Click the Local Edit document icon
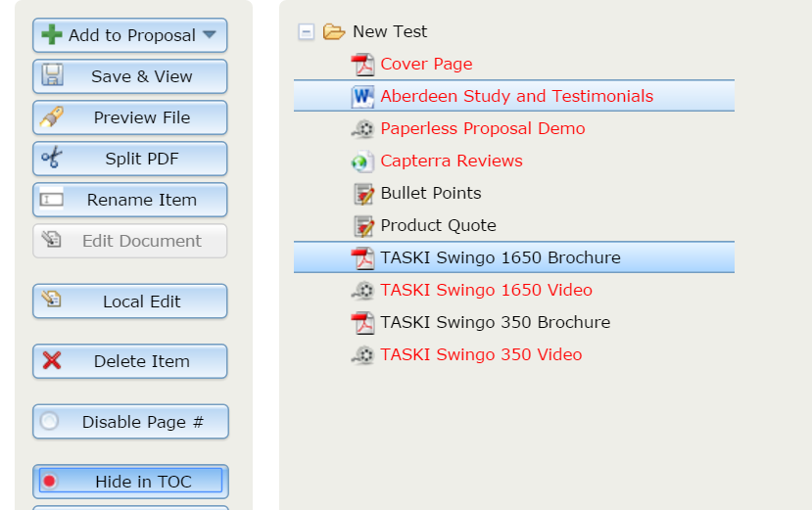 tap(52, 299)
